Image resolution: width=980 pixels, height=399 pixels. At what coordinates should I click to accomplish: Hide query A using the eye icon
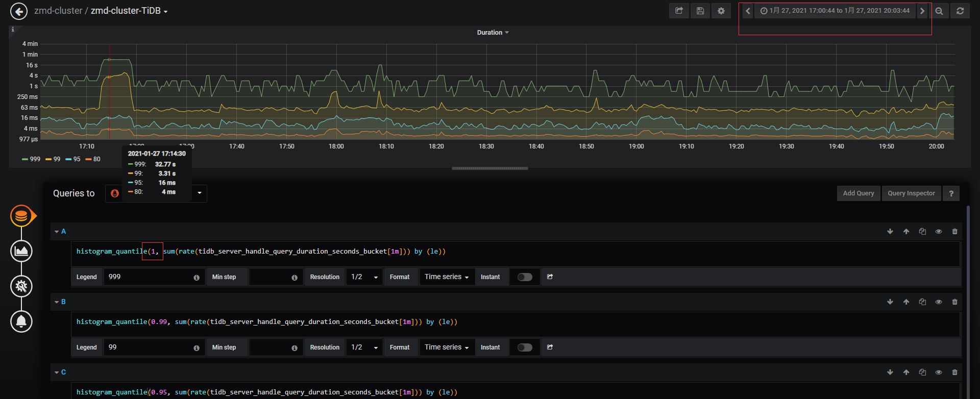click(938, 232)
